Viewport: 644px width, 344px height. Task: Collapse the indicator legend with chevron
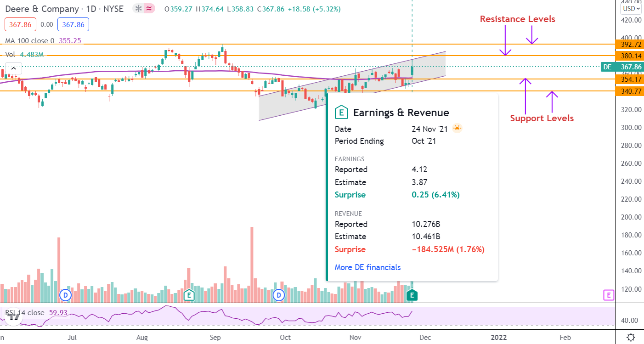click(x=14, y=69)
